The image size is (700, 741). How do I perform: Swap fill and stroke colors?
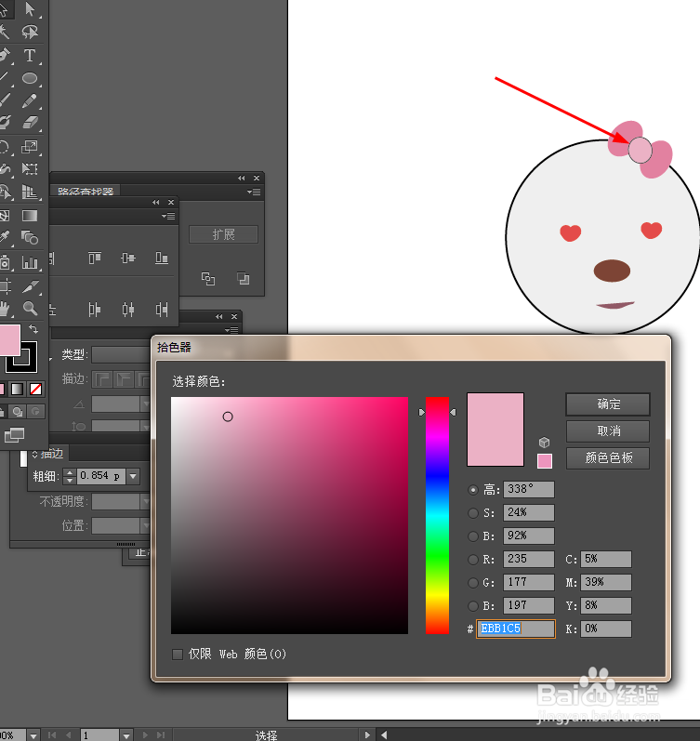(33, 328)
